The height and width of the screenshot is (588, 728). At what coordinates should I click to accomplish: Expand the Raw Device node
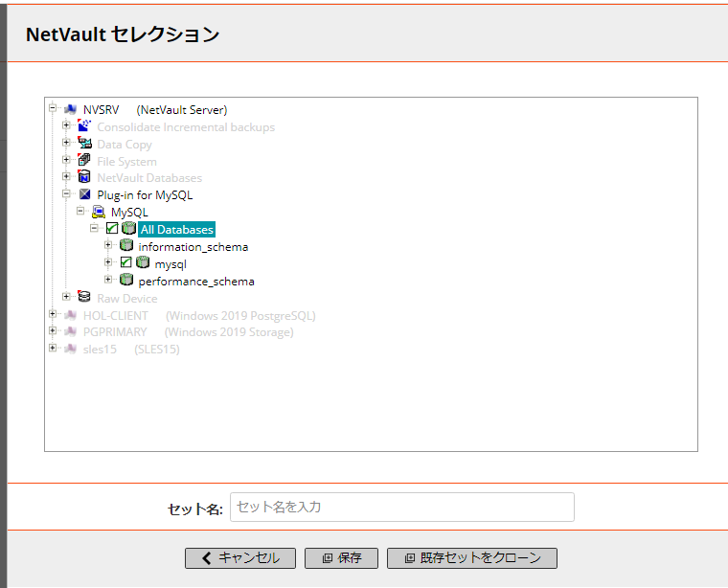(x=66, y=296)
